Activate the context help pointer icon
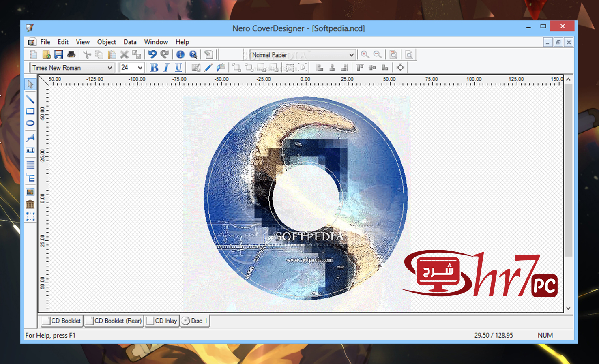Viewport: 599px width, 364px height. [x=193, y=55]
